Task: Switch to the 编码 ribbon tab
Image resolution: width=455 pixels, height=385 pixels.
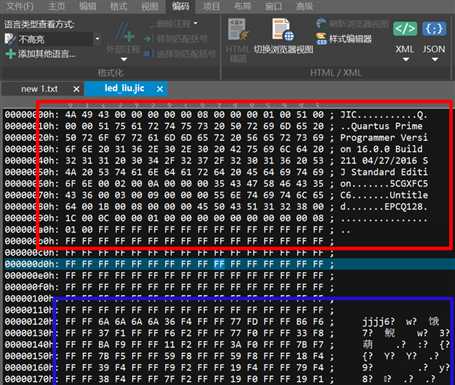Action: (181, 6)
